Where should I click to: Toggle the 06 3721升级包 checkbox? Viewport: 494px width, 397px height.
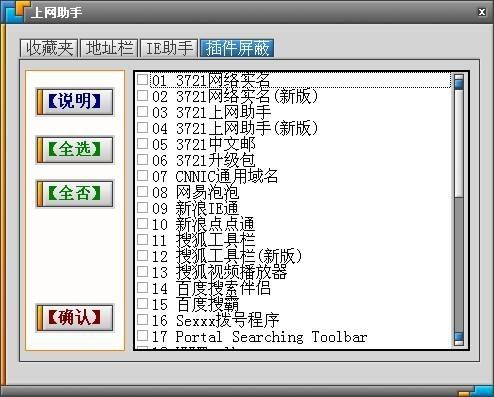point(143,160)
